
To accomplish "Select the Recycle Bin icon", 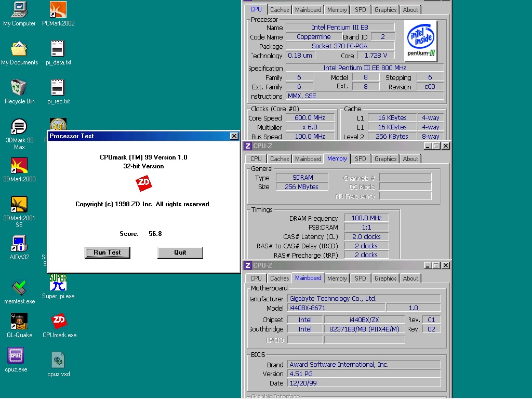I will tap(19, 87).
